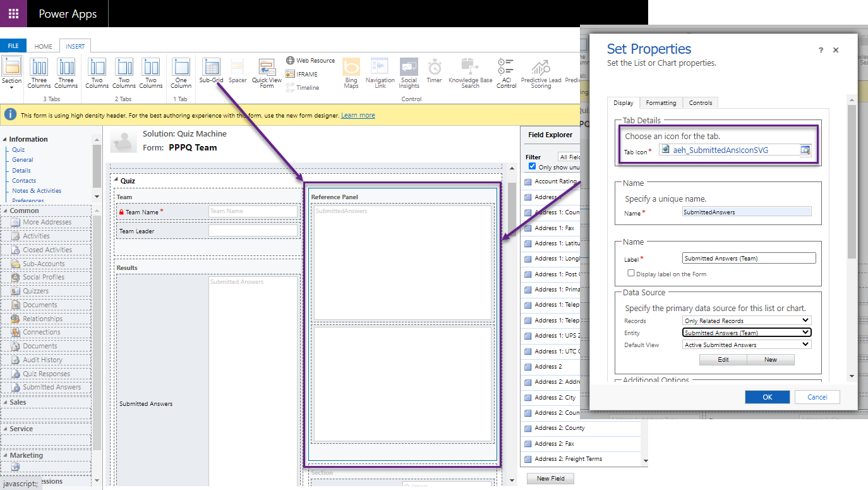
Task: Insert a Spacer onto the form
Action: point(237,71)
